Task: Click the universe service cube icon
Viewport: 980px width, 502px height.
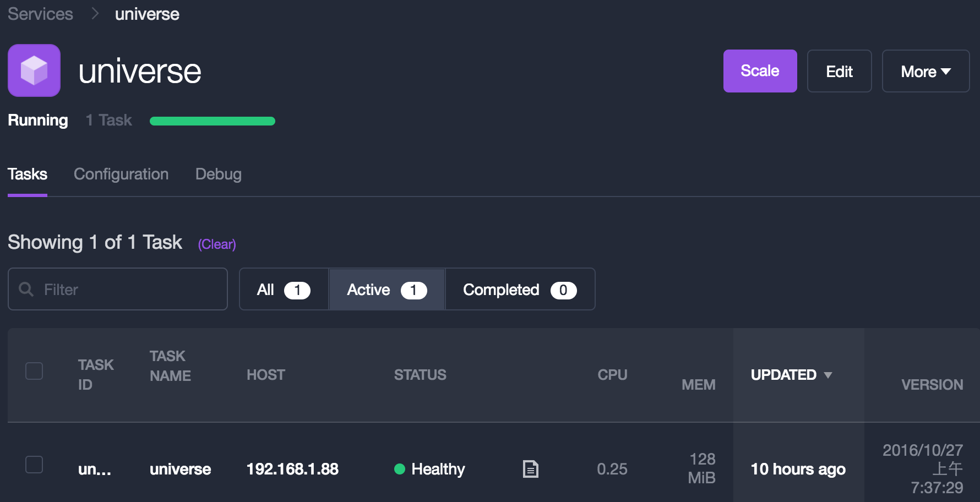Action: [34, 70]
